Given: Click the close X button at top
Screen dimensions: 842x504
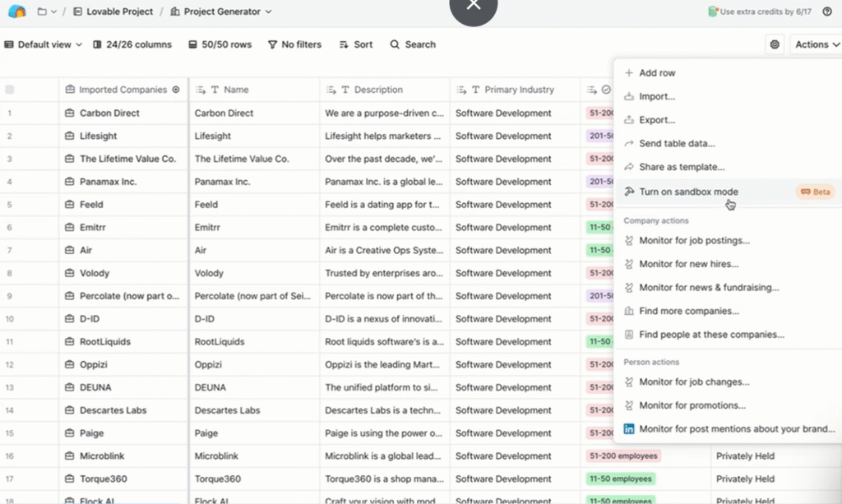Looking at the screenshot, I should [x=474, y=6].
